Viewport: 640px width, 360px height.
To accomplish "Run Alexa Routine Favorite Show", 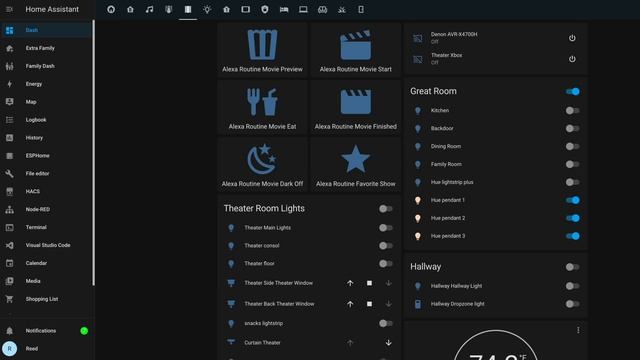I will pyautogui.click(x=356, y=165).
